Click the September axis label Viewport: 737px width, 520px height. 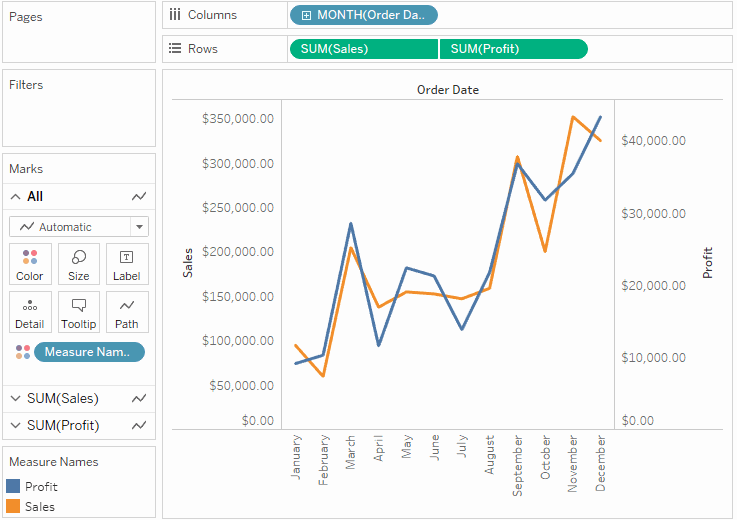[x=517, y=465]
